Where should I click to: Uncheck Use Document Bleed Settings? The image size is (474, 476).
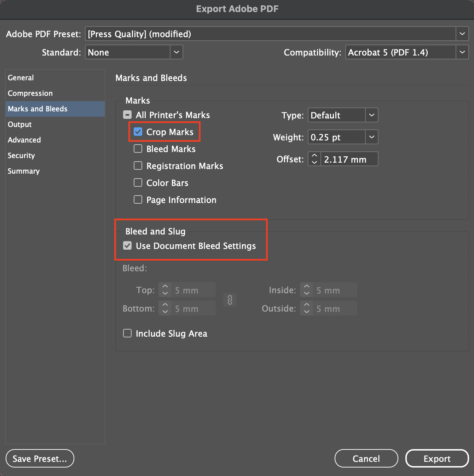point(127,246)
